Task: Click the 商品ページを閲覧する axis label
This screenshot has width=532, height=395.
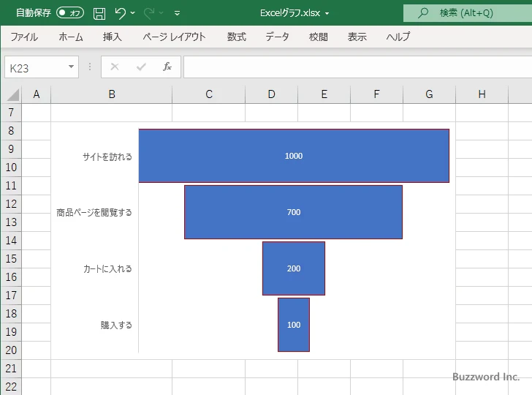Action: tap(94, 213)
